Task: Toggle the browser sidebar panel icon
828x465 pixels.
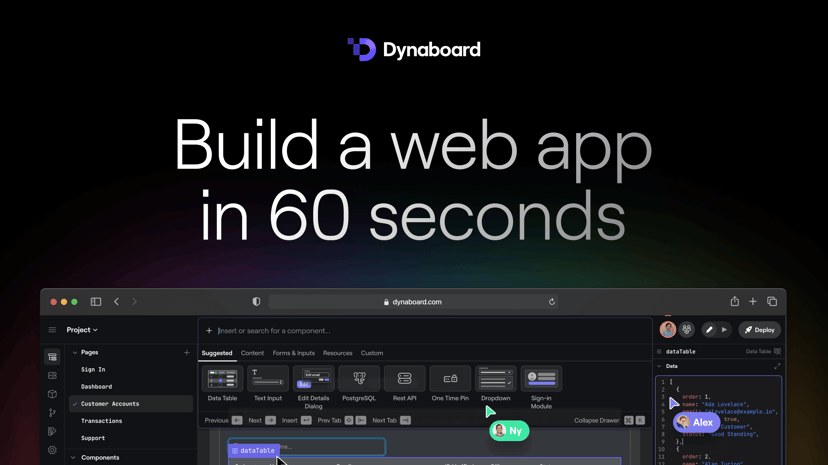Action: click(x=96, y=302)
